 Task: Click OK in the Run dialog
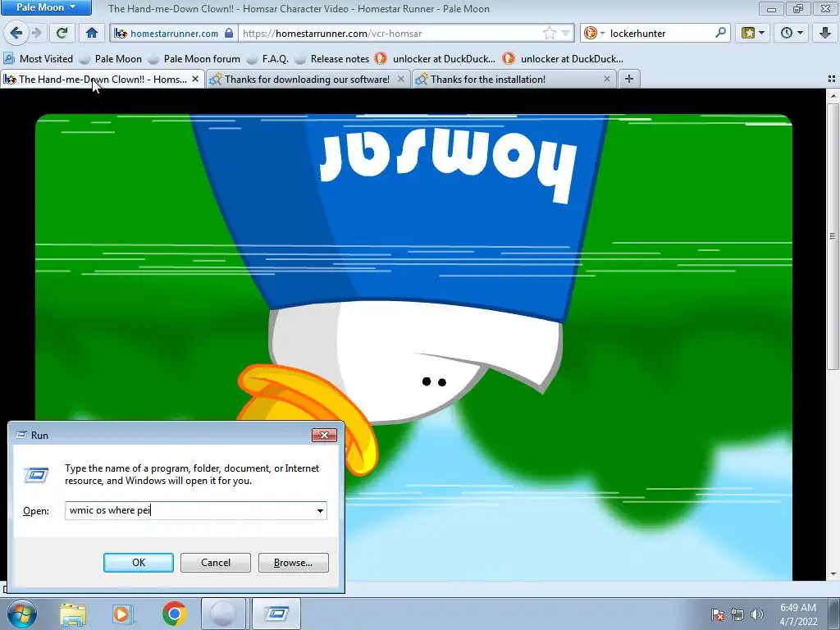click(x=138, y=563)
